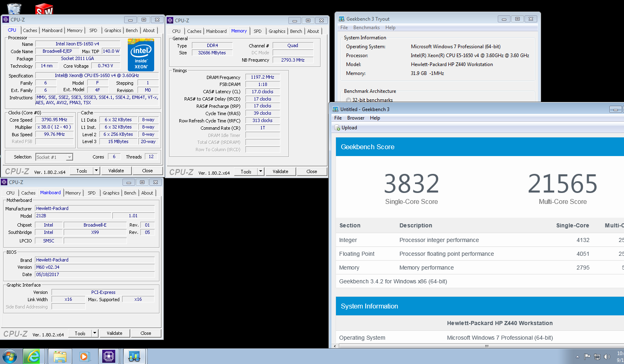The height and width of the screenshot is (364, 624).
Task: Click the Geekbench 3 Tryout title bar icon
Action: (342, 19)
